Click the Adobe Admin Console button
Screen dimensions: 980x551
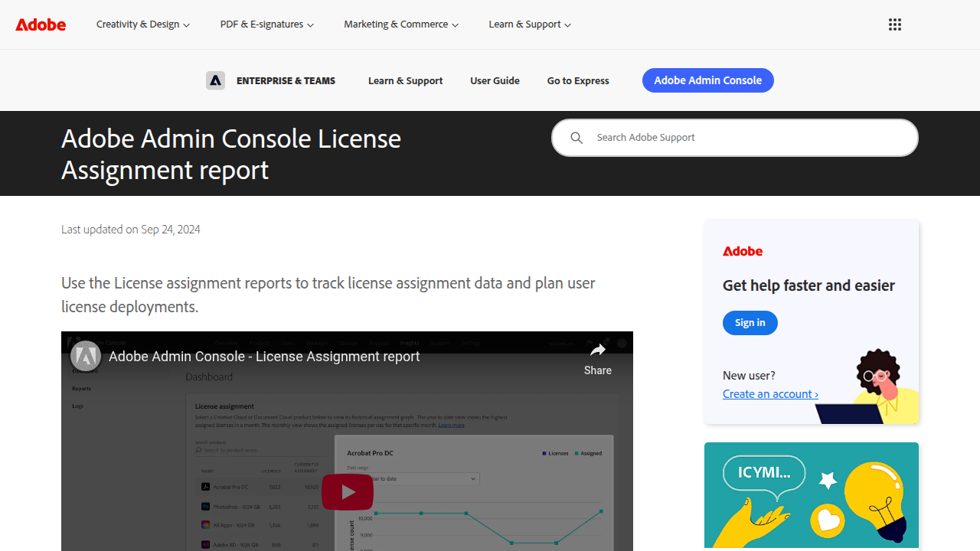pyautogui.click(x=708, y=80)
